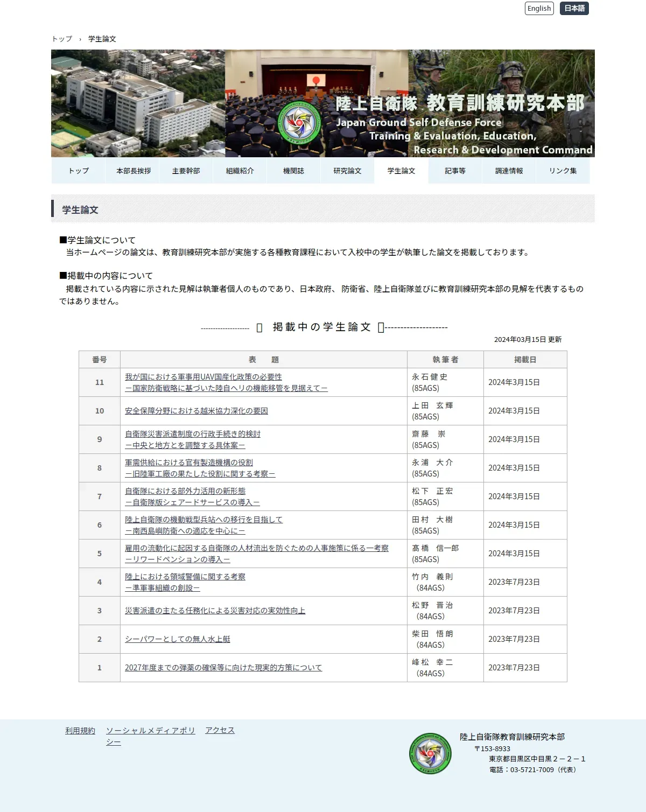Open paper 4 on 領域警備に関する考察

click(x=185, y=582)
